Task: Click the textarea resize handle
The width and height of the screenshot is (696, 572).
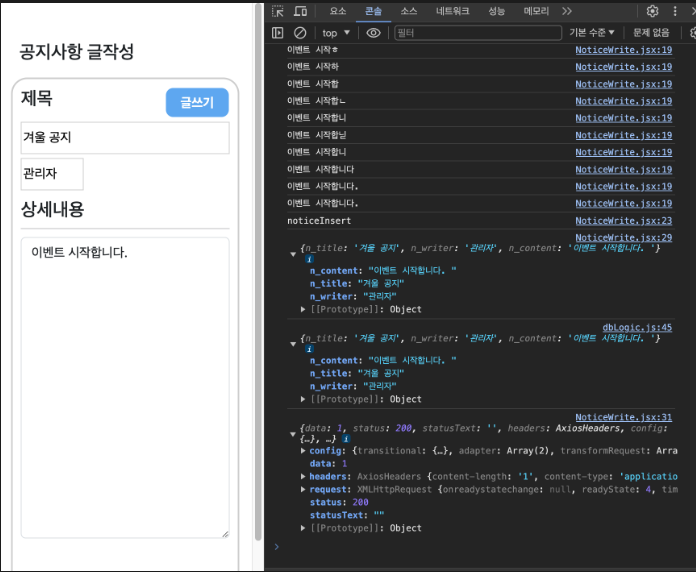Action: pyautogui.click(x=225, y=534)
